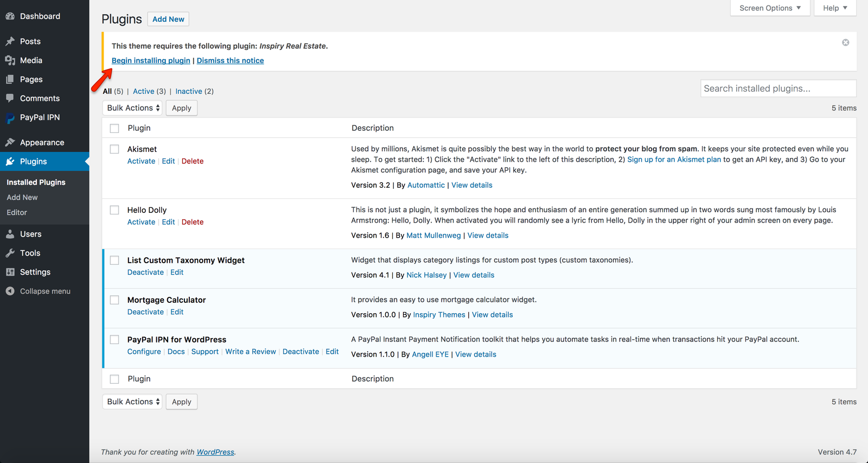Viewport: 868px width, 463px height.
Task: Tick the Hello Dolly checkbox
Action: pyautogui.click(x=114, y=210)
